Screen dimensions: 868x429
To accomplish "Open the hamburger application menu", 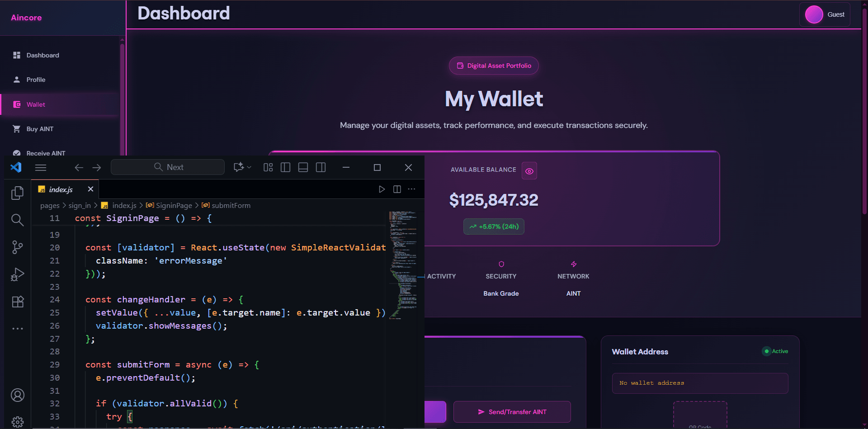I will click(x=40, y=167).
